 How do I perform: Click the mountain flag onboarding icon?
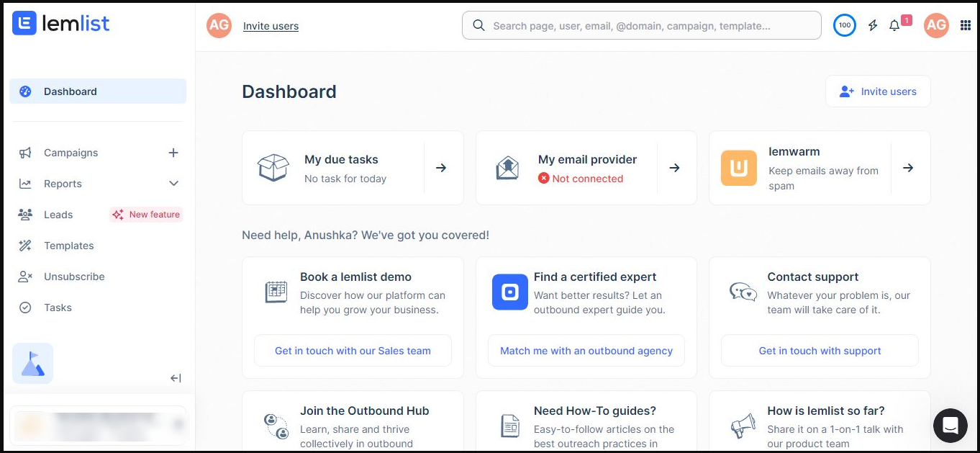tap(32, 363)
